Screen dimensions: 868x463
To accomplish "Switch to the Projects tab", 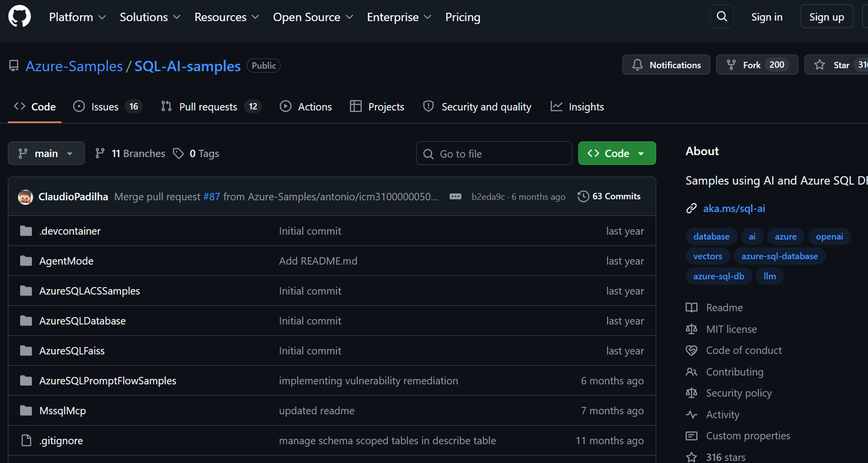I will pyautogui.click(x=377, y=107).
